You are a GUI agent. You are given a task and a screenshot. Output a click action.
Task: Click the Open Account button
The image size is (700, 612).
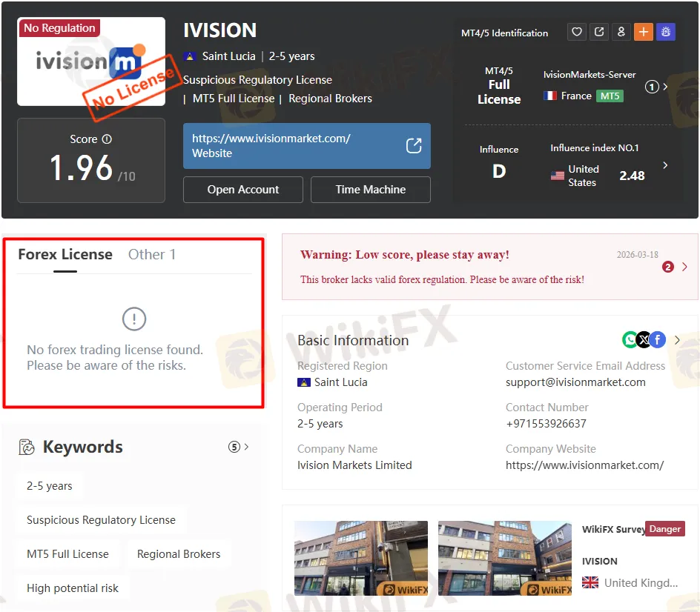pos(242,190)
